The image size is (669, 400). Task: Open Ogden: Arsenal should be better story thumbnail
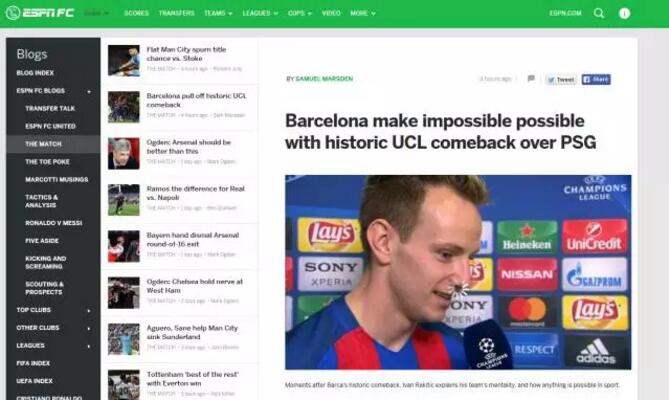[x=124, y=154]
